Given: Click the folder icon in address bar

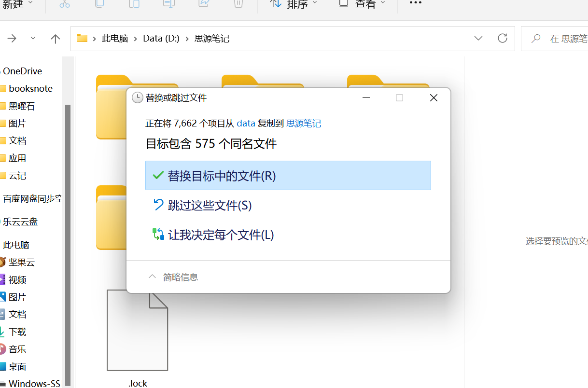Looking at the screenshot, I should (x=82, y=38).
